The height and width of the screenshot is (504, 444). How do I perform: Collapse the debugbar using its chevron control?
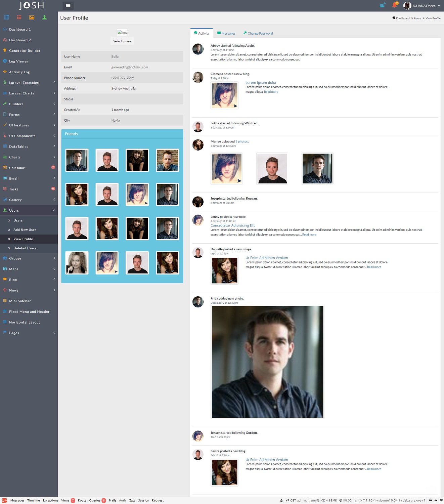(435, 500)
